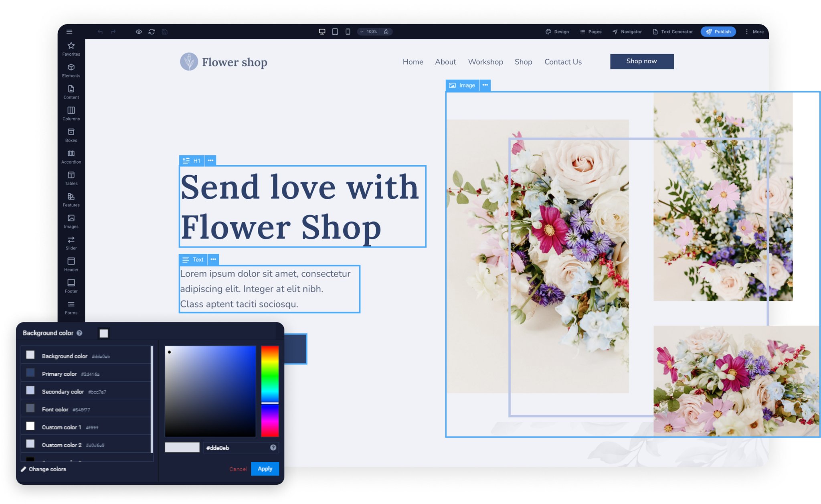This screenshot has width=821, height=504.
Task: Open the H1 element options menu
Action: [210, 160]
